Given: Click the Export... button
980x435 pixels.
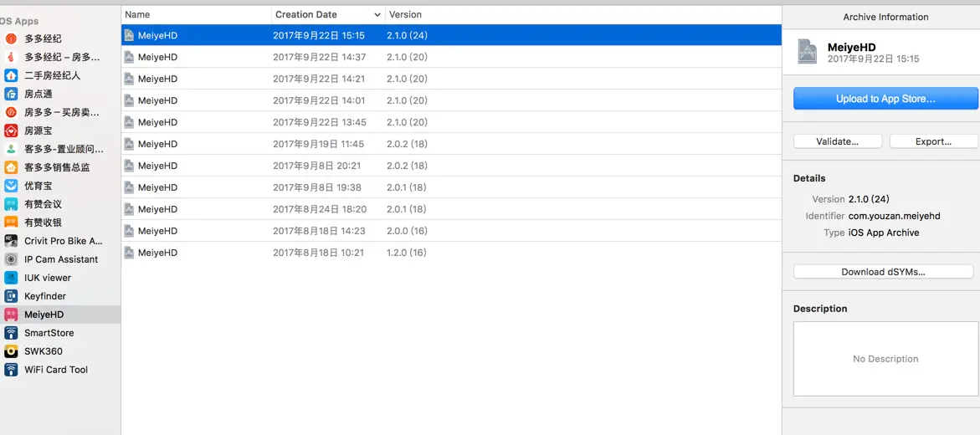Looking at the screenshot, I should (x=933, y=141).
